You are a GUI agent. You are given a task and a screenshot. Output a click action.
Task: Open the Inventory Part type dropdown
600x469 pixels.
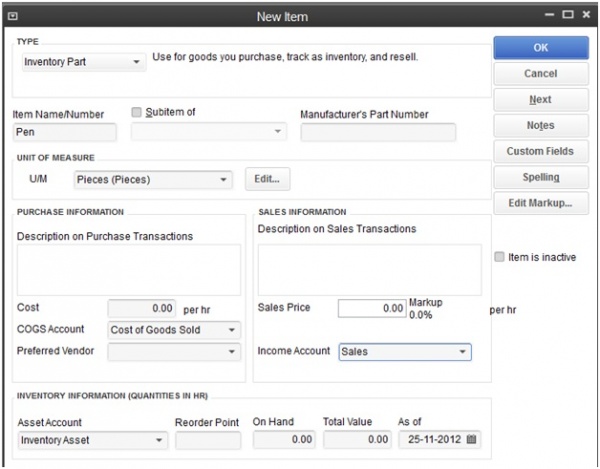click(137, 62)
